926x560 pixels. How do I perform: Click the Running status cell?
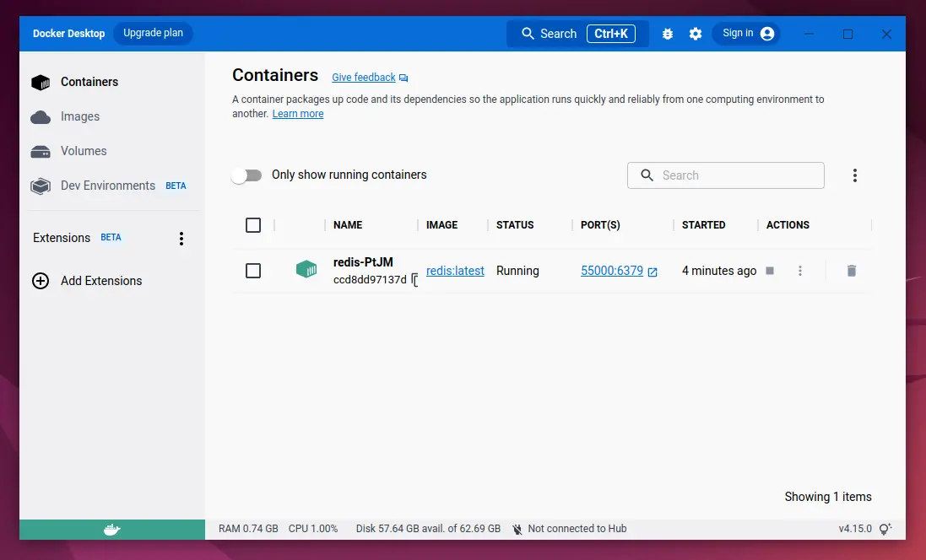517,271
